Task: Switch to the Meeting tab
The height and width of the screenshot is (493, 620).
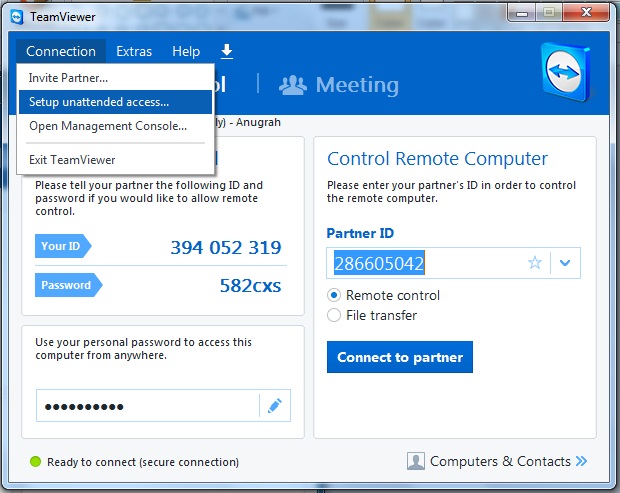Action: 339,85
